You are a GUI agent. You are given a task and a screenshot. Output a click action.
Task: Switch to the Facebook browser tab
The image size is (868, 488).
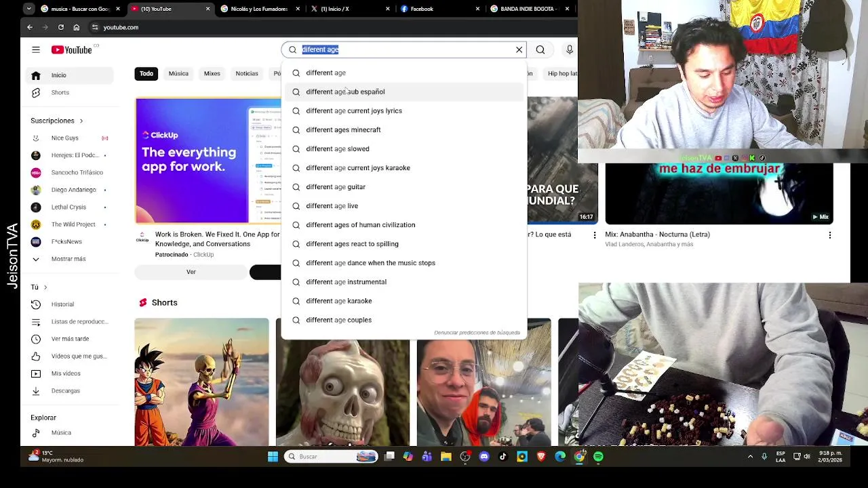439,9
